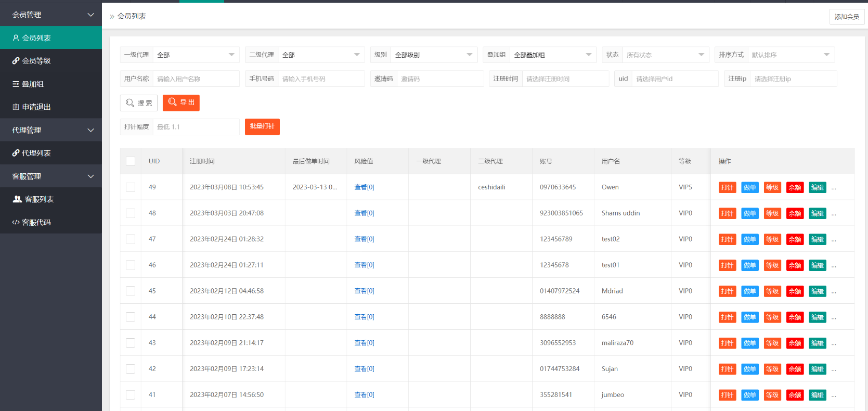
Task: Click the 申请退出 document icon in sidebar
Action: click(16, 107)
